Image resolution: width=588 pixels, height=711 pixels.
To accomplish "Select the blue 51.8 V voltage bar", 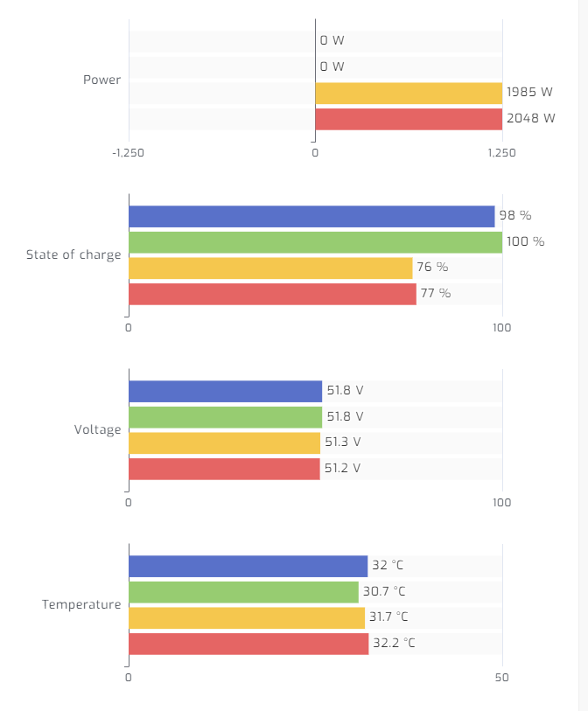I will click(226, 391).
